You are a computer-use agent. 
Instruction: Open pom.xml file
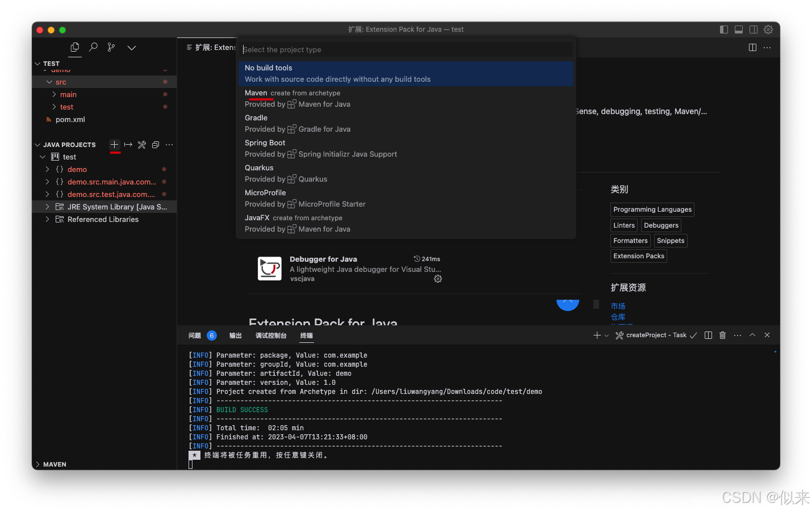[x=104, y=120]
